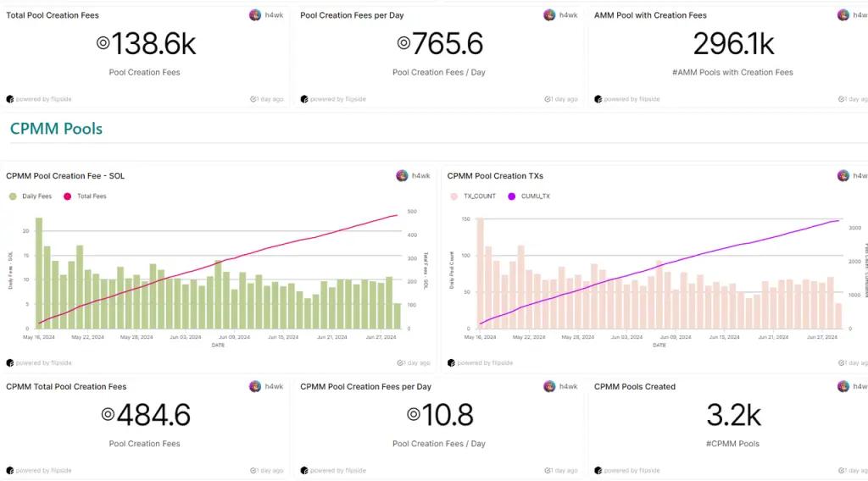Click h4wk avatar on Pool Creation Fees per Day card
868x481 pixels.
click(549, 15)
